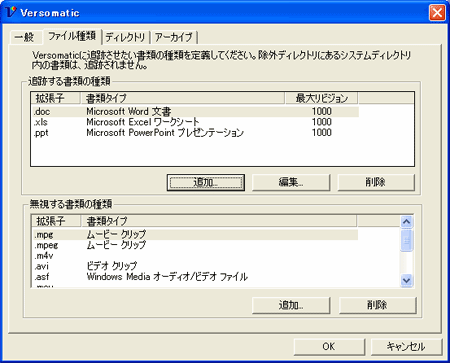Select the .mpg row in ignored list

pos(195,234)
